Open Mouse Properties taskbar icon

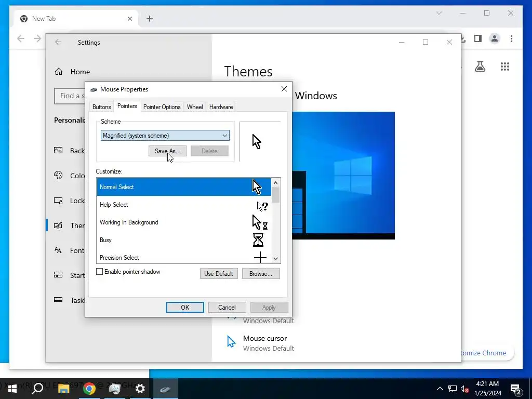(x=165, y=389)
